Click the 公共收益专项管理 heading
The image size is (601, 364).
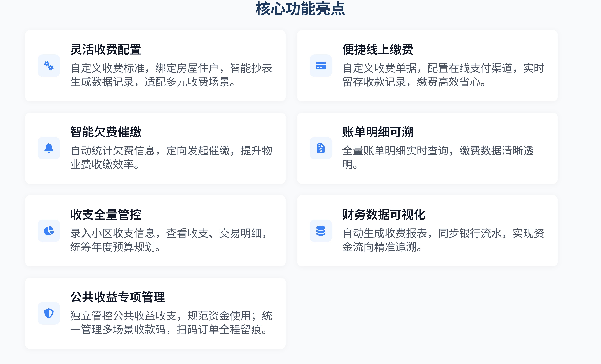[x=118, y=297]
